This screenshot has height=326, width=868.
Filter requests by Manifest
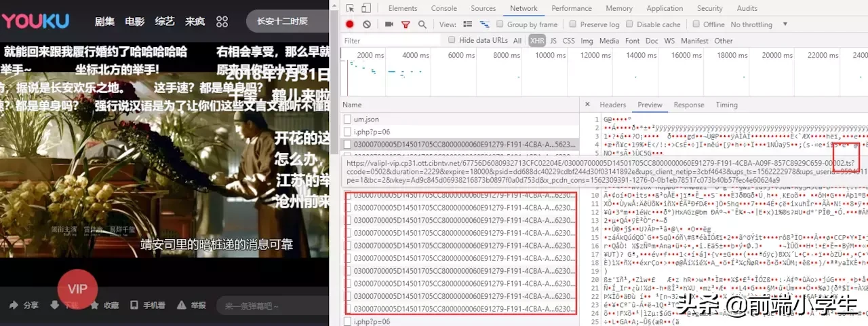click(694, 41)
